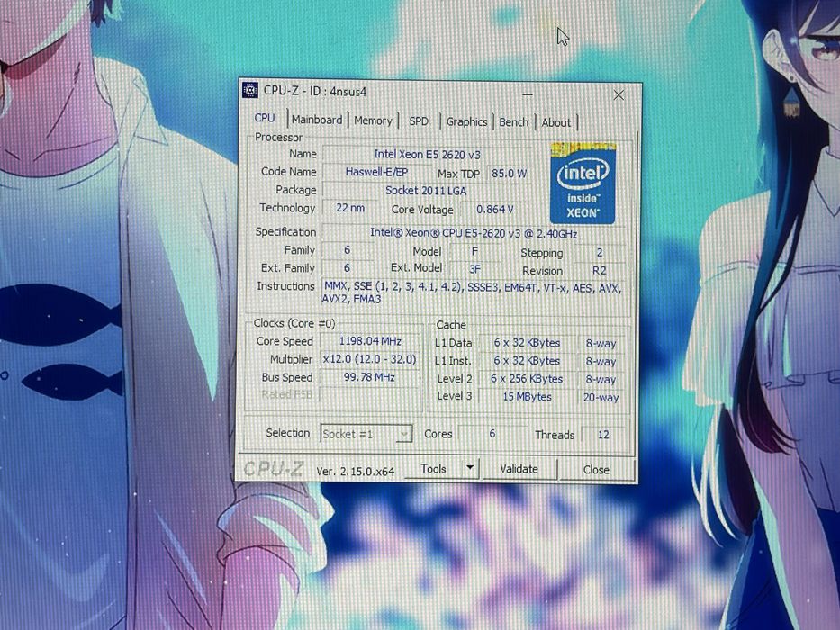Switch to the SPD tab
The image size is (840, 630).
click(x=419, y=121)
